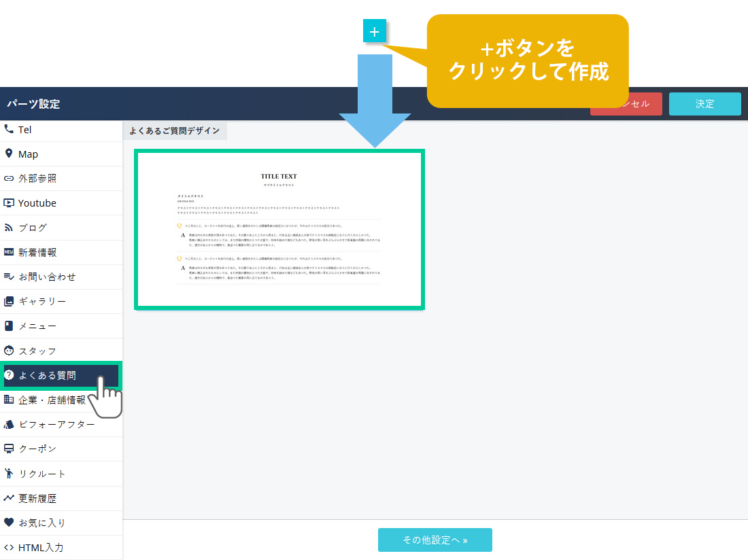Open the メニュー parts item
748x560 pixels.
37,326
